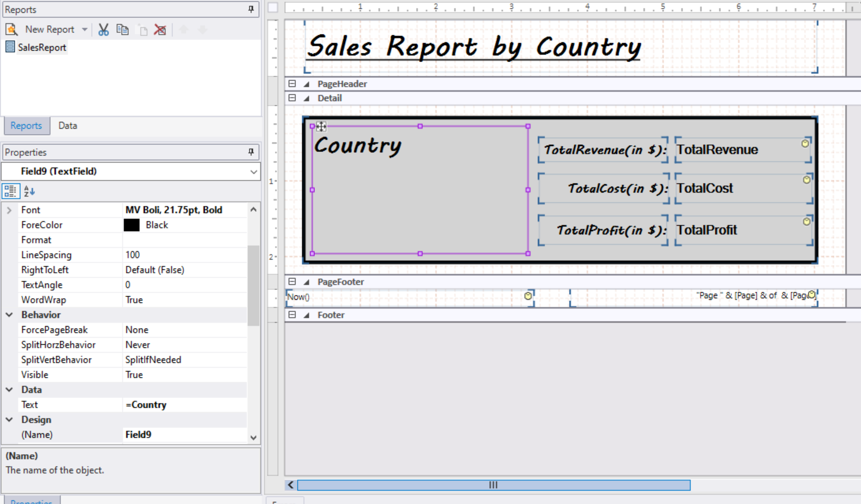Expand the Font property
This screenshot has height=504, width=861.
[x=9, y=210]
